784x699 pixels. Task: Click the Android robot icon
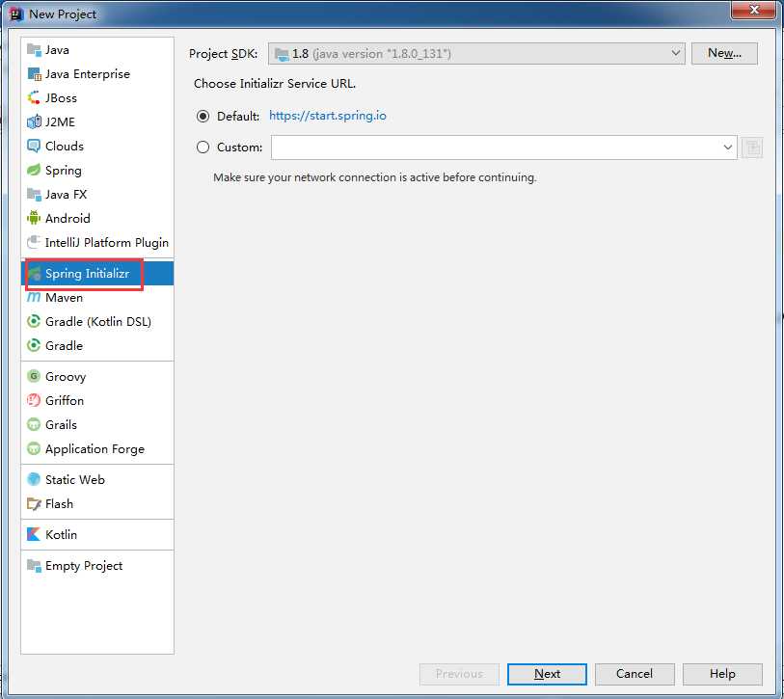click(34, 218)
